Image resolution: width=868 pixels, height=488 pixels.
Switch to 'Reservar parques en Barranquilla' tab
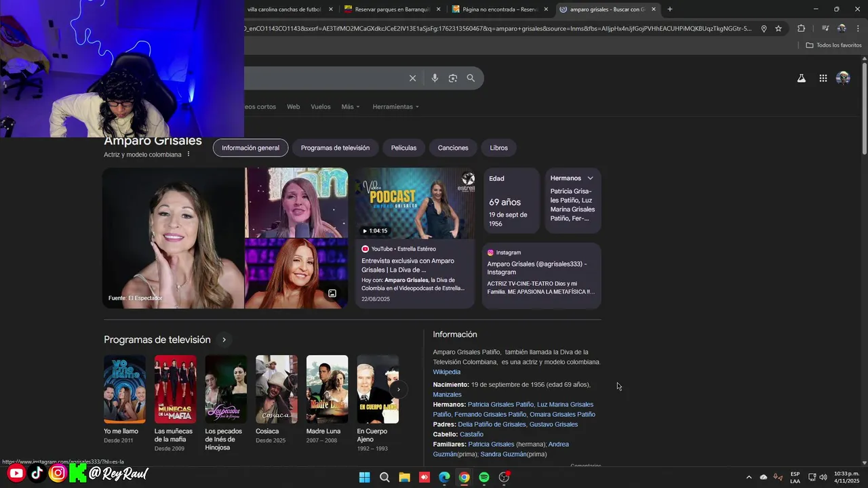click(x=391, y=9)
